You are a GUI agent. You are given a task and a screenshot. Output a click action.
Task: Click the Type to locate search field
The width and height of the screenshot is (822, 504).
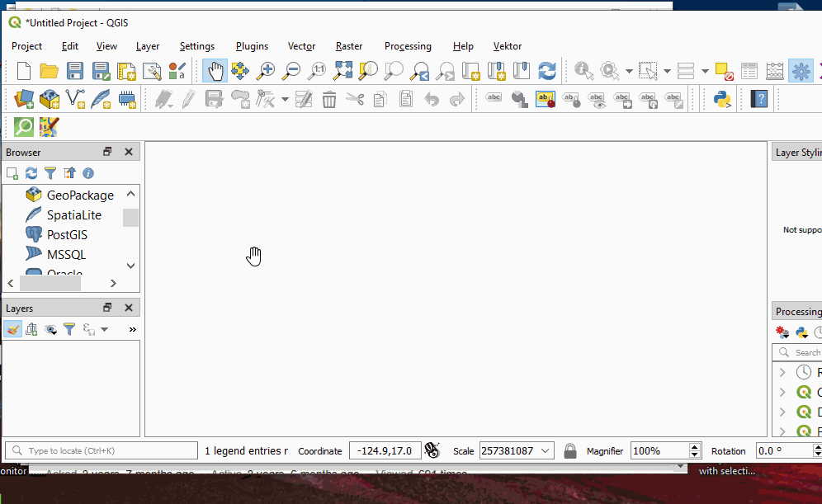(x=102, y=450)
